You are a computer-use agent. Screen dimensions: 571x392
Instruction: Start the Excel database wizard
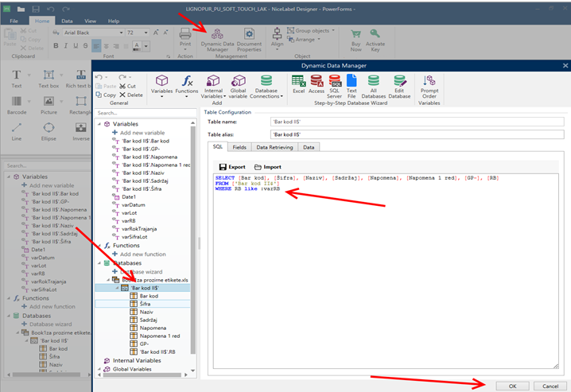click(298, 84)
